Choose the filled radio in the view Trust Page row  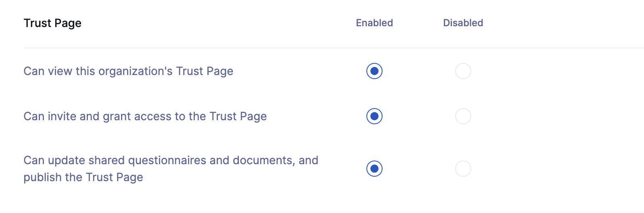pyautogui.click(x=374, y=71)
